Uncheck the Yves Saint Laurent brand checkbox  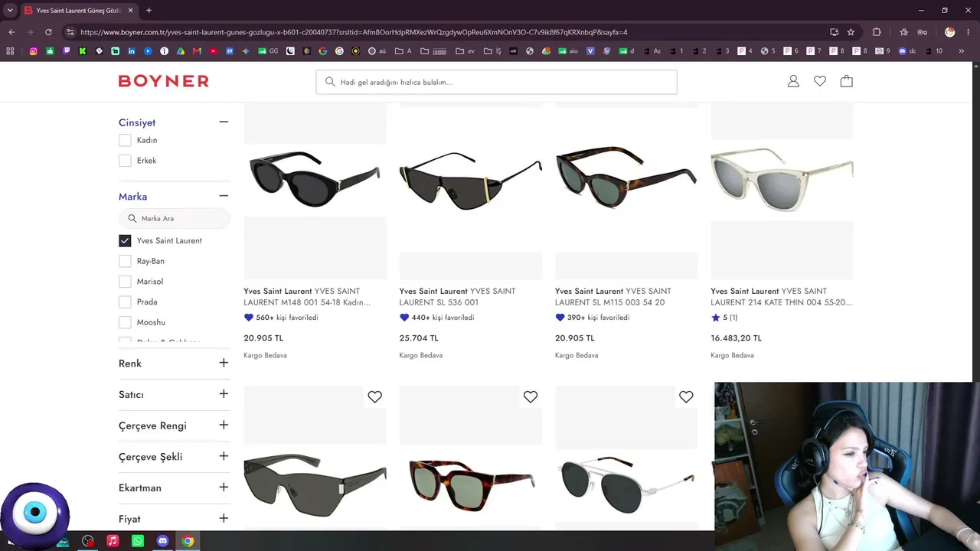coord(125,240)
